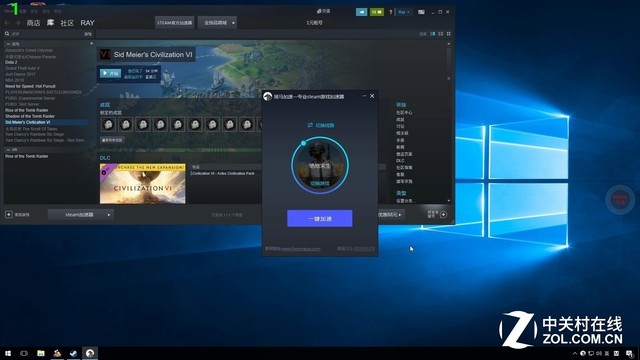
Task: Open the Windows Start menu
Action: (x=8, y=353)
